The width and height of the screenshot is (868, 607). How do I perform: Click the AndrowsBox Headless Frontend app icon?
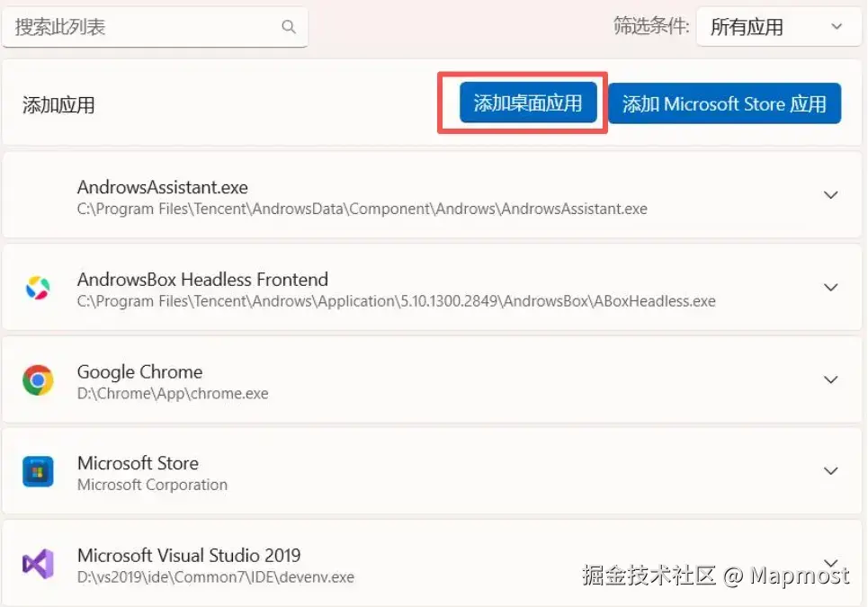[x=38, y=287]
